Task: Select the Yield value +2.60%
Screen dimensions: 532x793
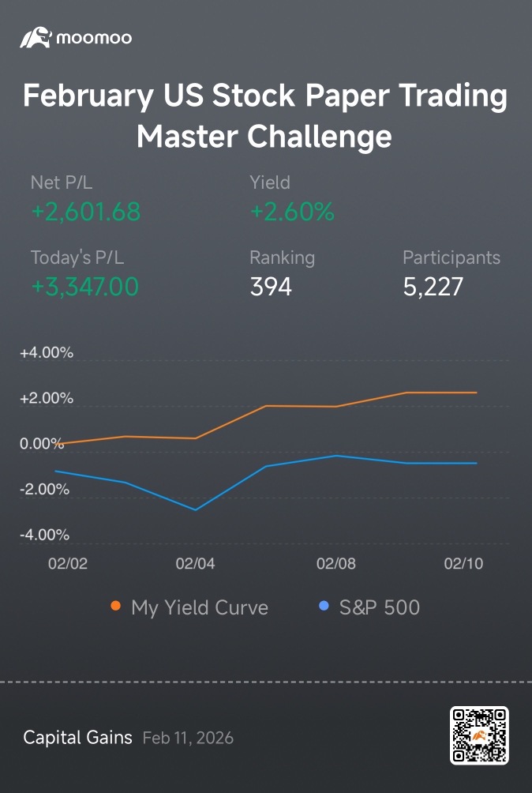Action: tap(292, 212)
